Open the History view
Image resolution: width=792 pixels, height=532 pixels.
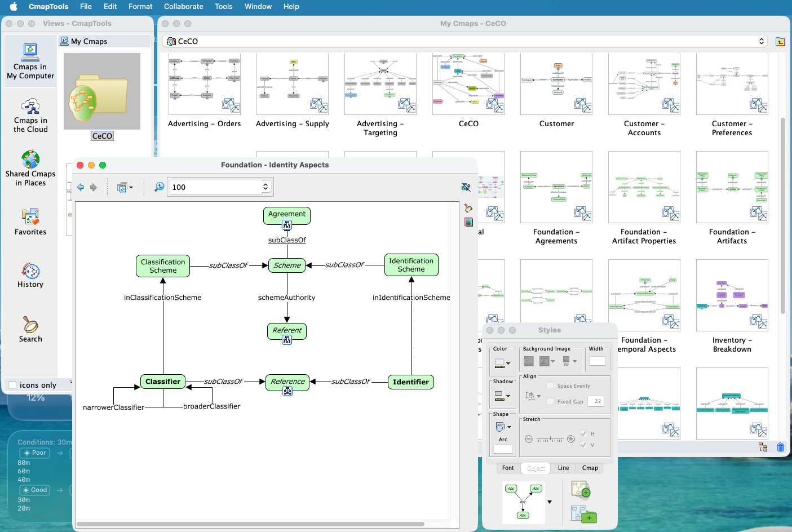point(30,276)
